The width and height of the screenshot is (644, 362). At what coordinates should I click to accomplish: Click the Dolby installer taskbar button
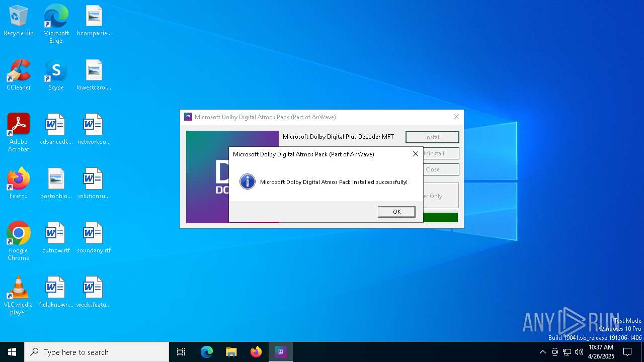click(x=281, y=352)
